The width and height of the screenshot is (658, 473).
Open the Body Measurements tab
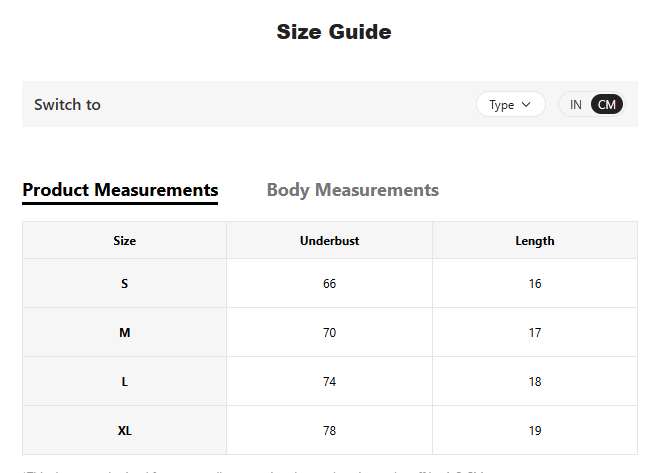point(352,190)
